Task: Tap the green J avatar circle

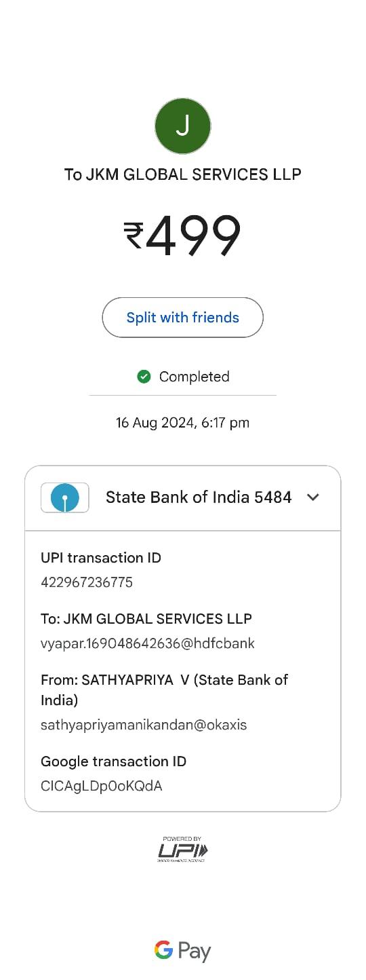Action: pos(183,126)
